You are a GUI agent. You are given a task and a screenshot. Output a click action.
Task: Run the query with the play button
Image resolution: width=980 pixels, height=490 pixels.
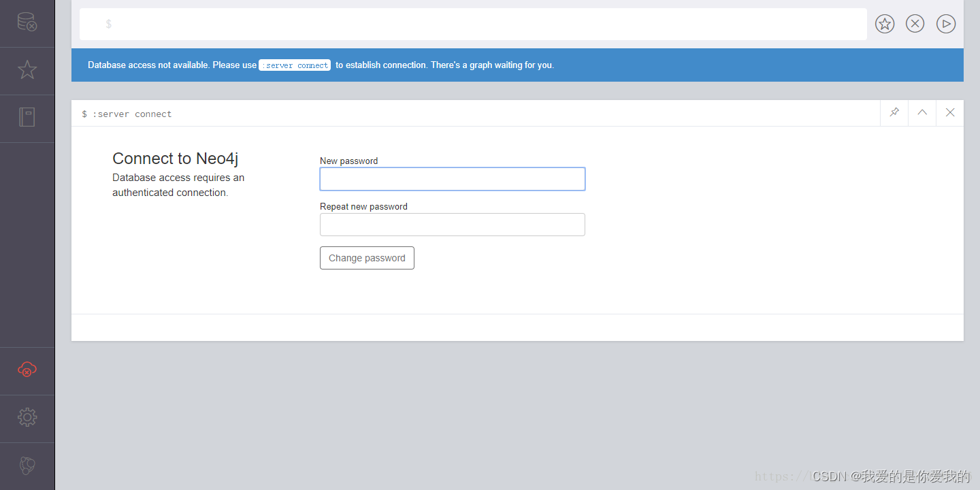point(946,24)
